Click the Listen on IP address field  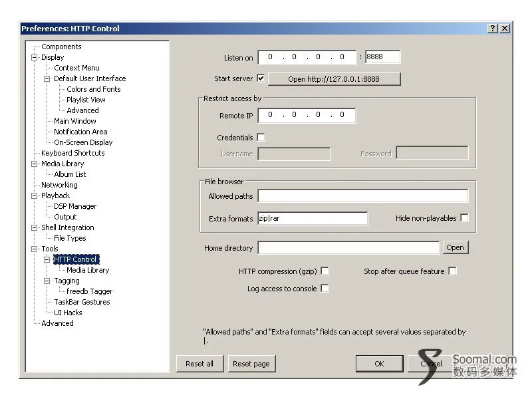point(307,57)
